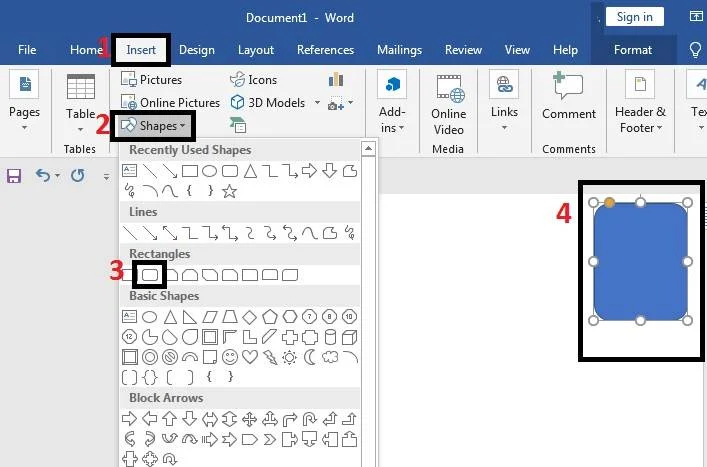The width and height of the screenshot is (707, 467).
Task: Insert SmartArt graphic from ribbon
Action: [x=238, y=124]
